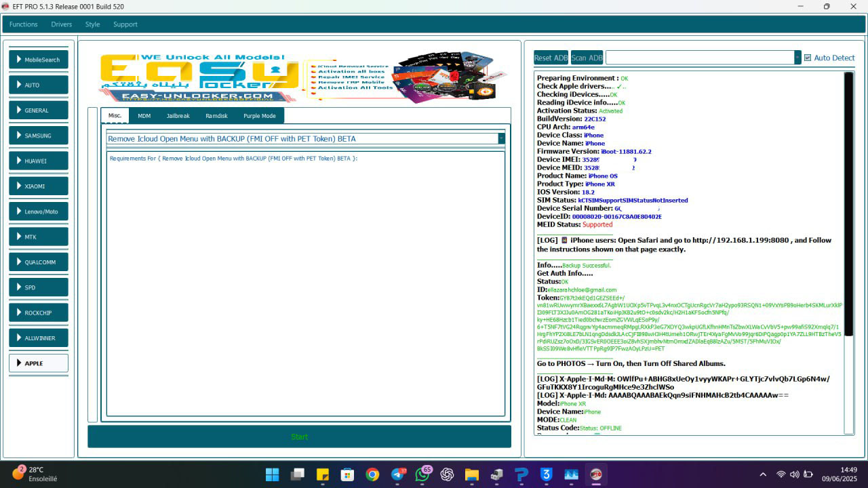
Task: Select the AUTO brand button
Action: click(39, 85)
